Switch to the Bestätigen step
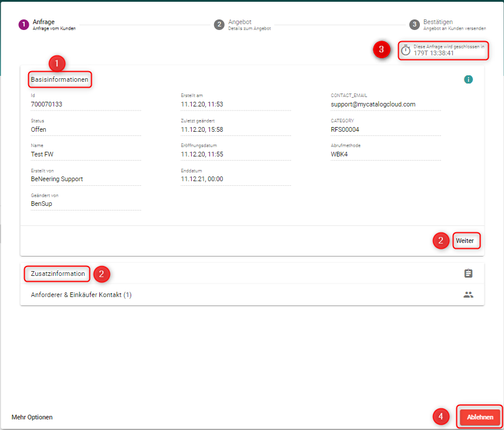 pyautogui.click(x=438, y=22)
